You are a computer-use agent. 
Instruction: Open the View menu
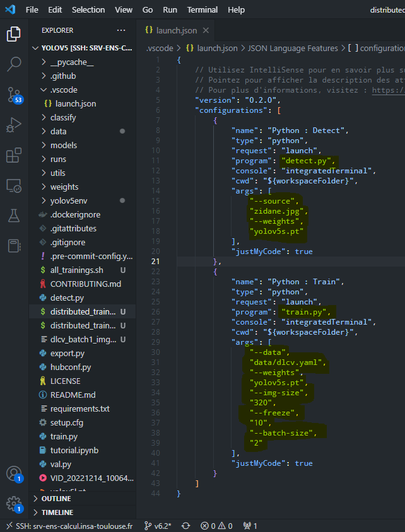124,10
